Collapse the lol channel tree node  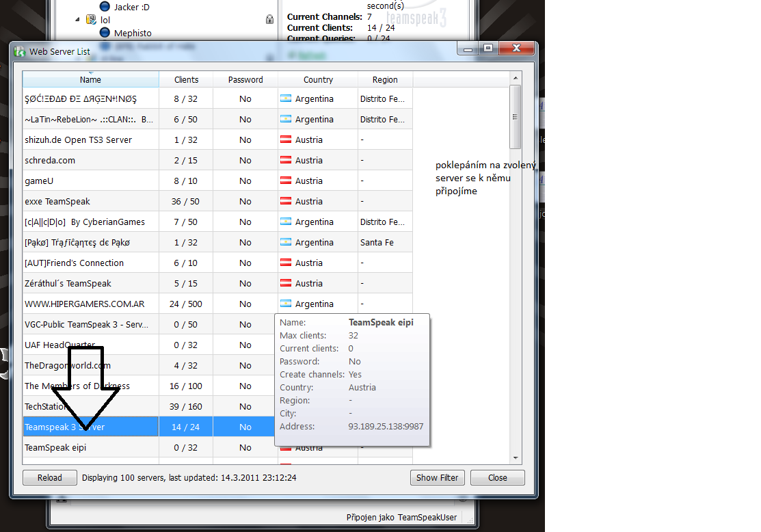point(77,20)
